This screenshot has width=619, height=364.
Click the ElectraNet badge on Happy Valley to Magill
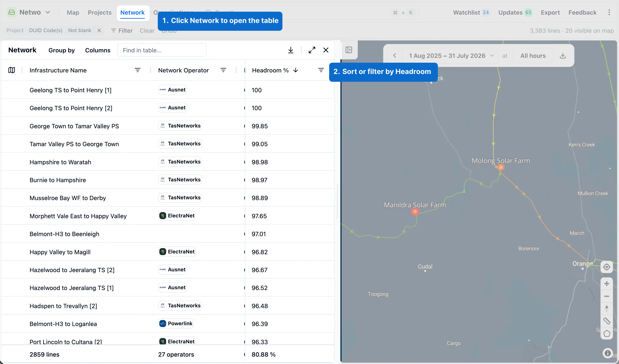(177, 251)
